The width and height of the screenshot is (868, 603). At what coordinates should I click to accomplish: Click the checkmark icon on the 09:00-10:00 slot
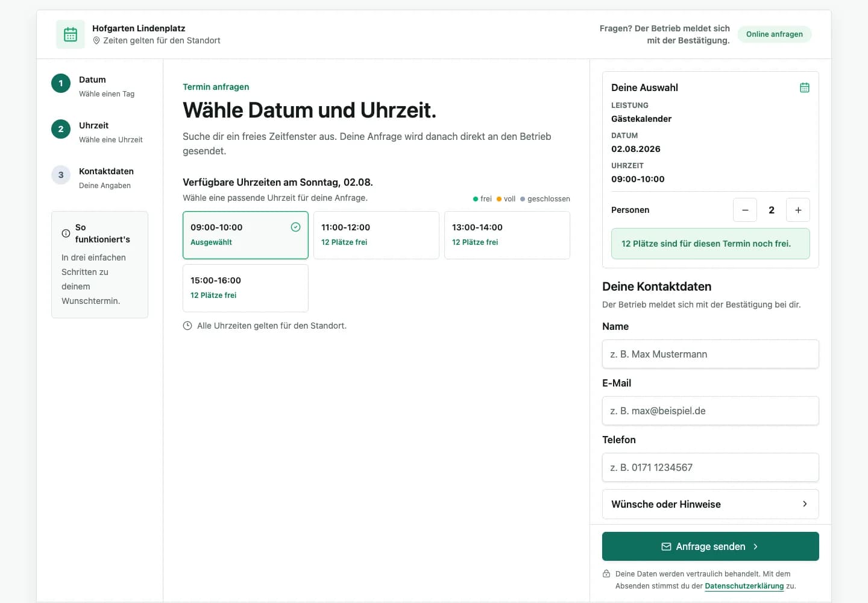click(295, 227)
